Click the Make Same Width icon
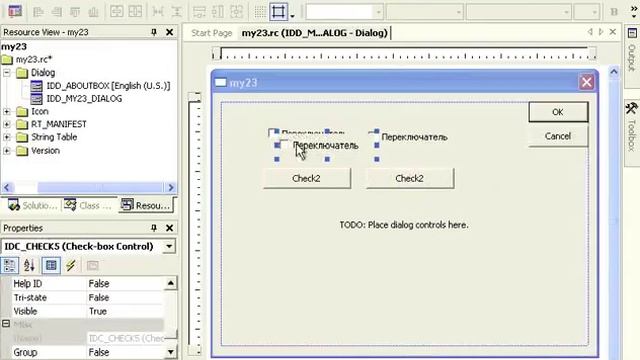The height and width of the screenshot is (360, 640). [199, 11]
